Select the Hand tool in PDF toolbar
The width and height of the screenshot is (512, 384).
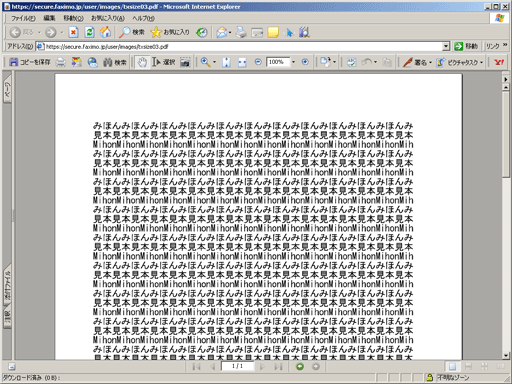pyautogui.click(x=142, y=62)
